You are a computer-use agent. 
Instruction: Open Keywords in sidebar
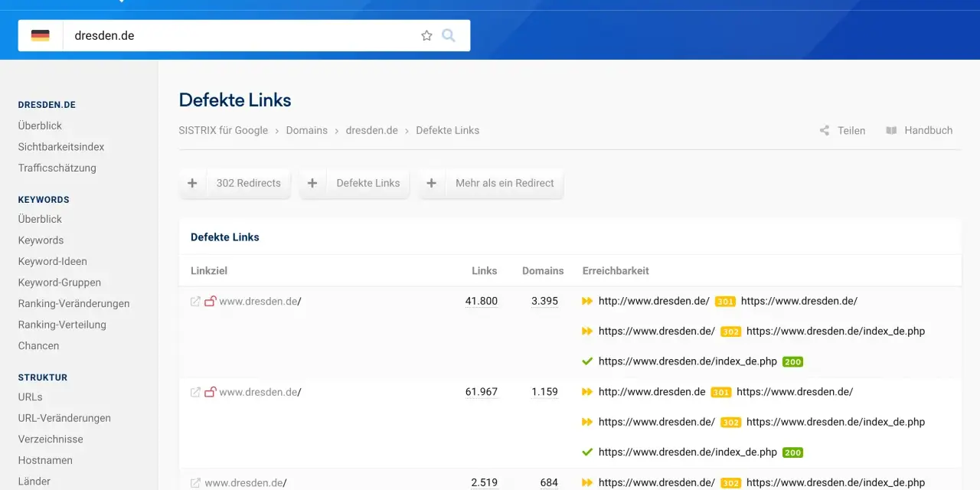41,240
